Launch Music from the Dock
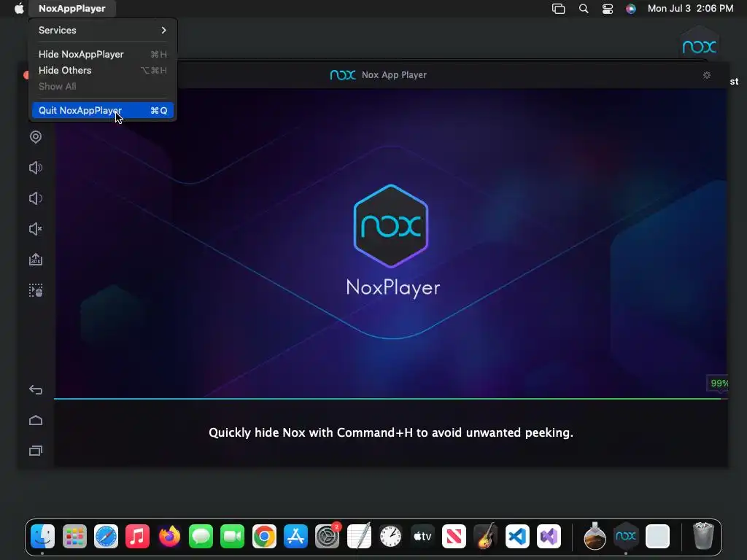Image resolution: width=747 pixels, height=560 pixels. 138,536
